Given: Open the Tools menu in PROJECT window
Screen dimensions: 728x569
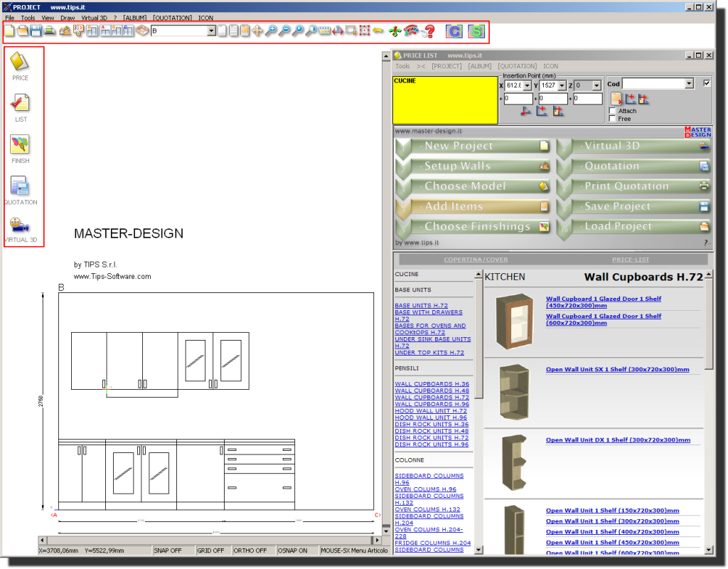Looking at the screenshot, I should tap(28, 18).
